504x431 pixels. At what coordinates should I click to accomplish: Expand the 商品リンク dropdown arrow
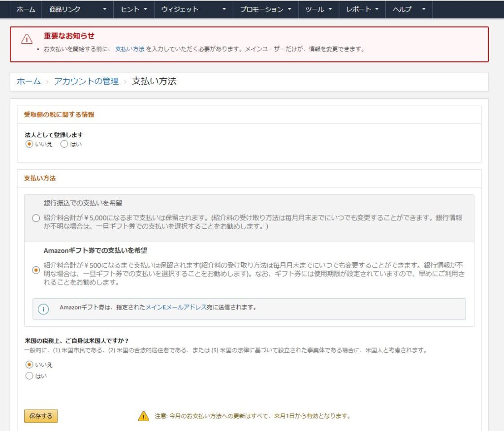click(x=104, y=9)
